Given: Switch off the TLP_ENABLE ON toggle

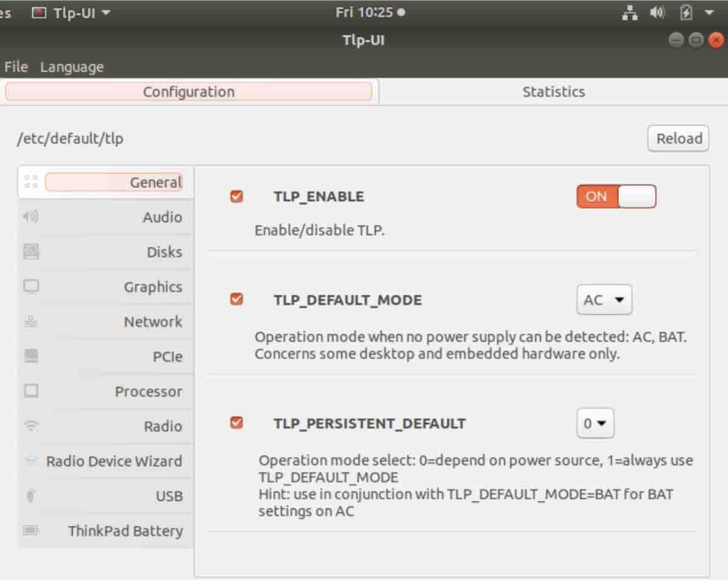Looking at the screenshot, I should click(616, 197).
